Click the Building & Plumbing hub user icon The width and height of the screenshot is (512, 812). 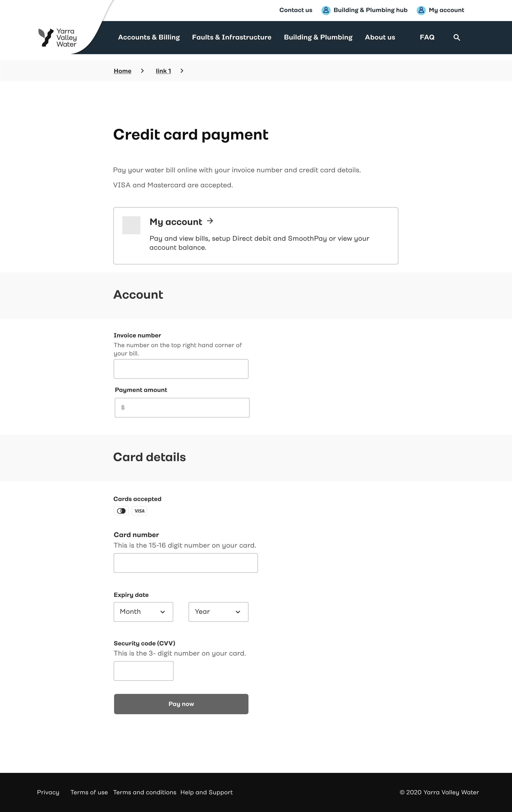326,11
